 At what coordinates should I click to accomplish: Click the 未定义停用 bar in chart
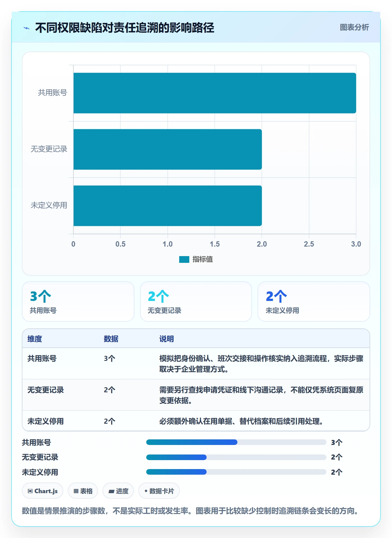pos(167,206)
